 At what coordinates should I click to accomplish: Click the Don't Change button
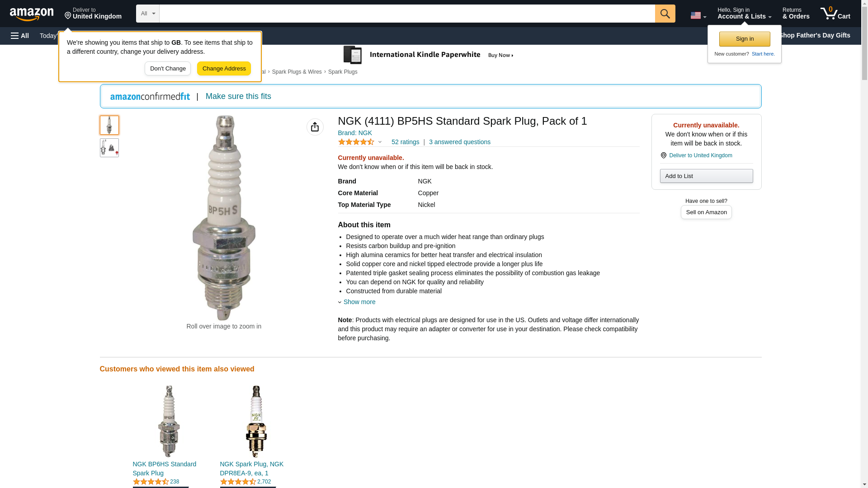coord(168,69)
